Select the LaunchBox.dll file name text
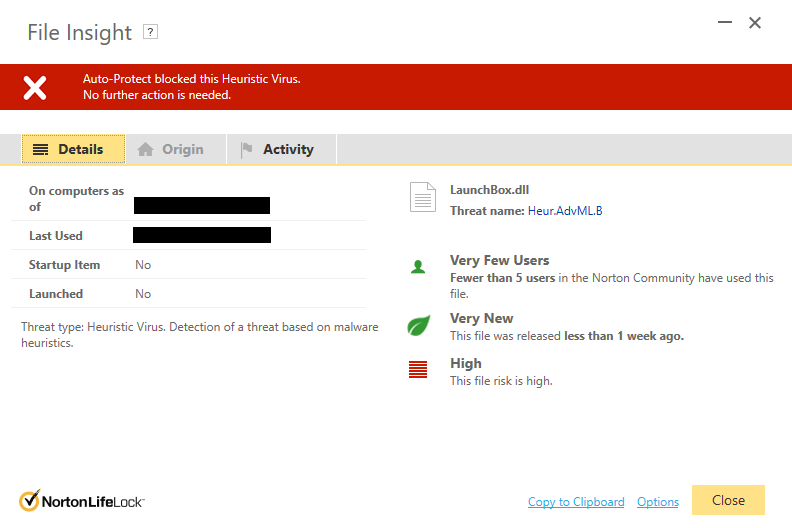Screen dimensions: 792x528 tap(489, 190)
